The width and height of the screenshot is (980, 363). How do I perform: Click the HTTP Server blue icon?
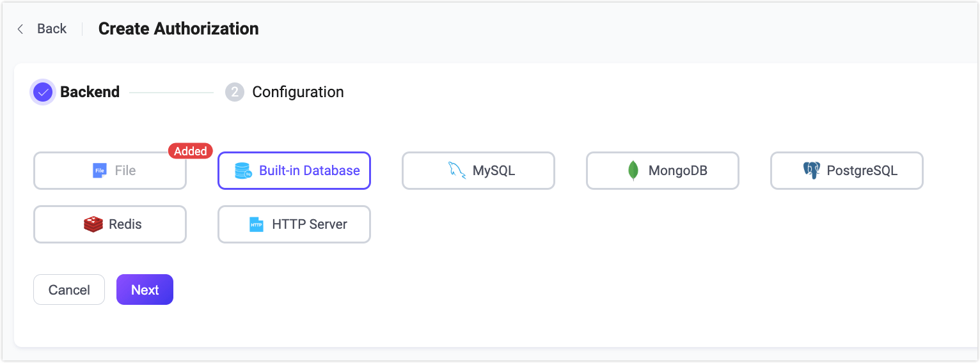(x=257, y=224)
